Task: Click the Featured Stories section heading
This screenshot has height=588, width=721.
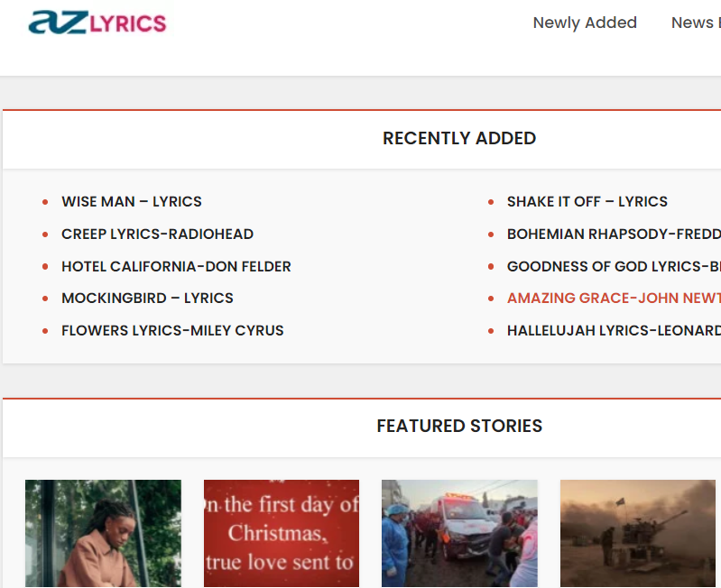Action: tap(459, 426)
